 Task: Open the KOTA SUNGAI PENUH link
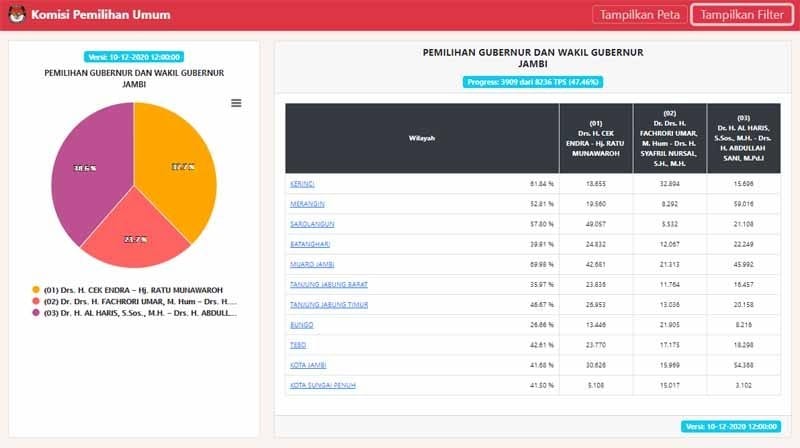point(316,385)
